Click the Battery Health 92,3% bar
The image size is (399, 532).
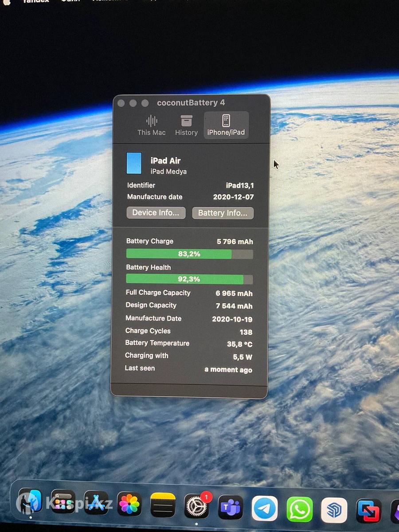pos(189,279)
